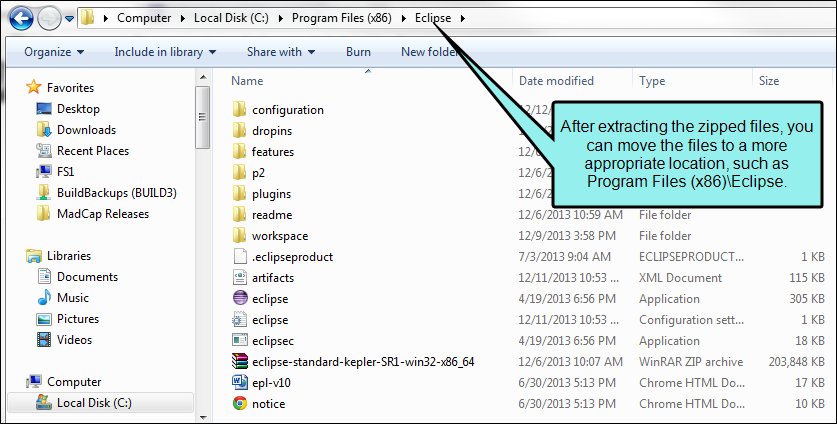The height and width of the screenshot is (424, 837).
Task: Click the 203,848 KB size value
Action: (x=796, y=362)
